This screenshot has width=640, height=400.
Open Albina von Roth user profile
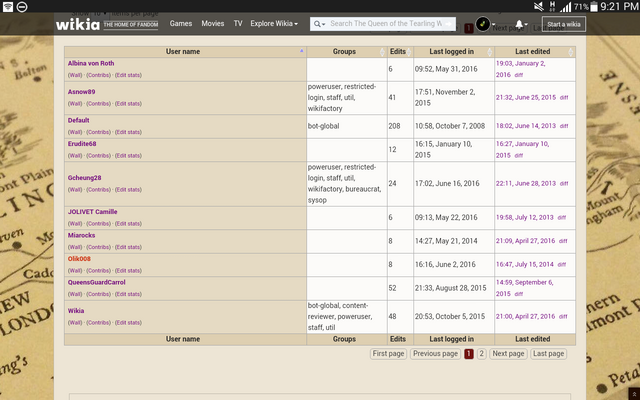click(x=91, y=63)
